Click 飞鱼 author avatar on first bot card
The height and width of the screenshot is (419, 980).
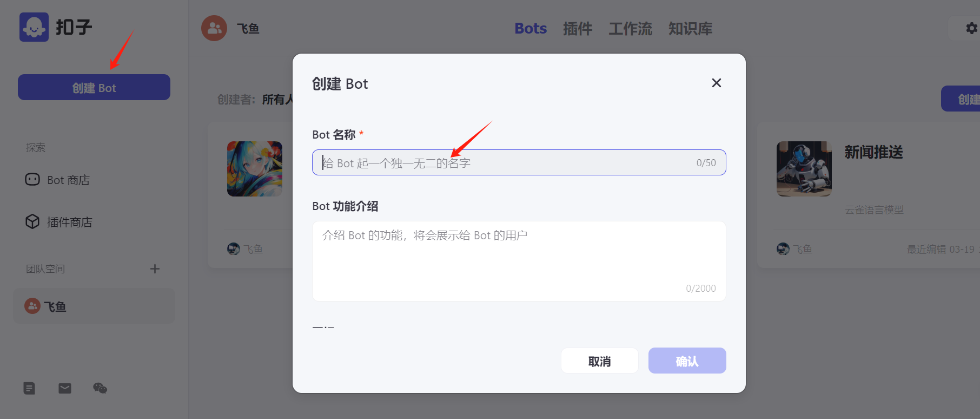234,249
